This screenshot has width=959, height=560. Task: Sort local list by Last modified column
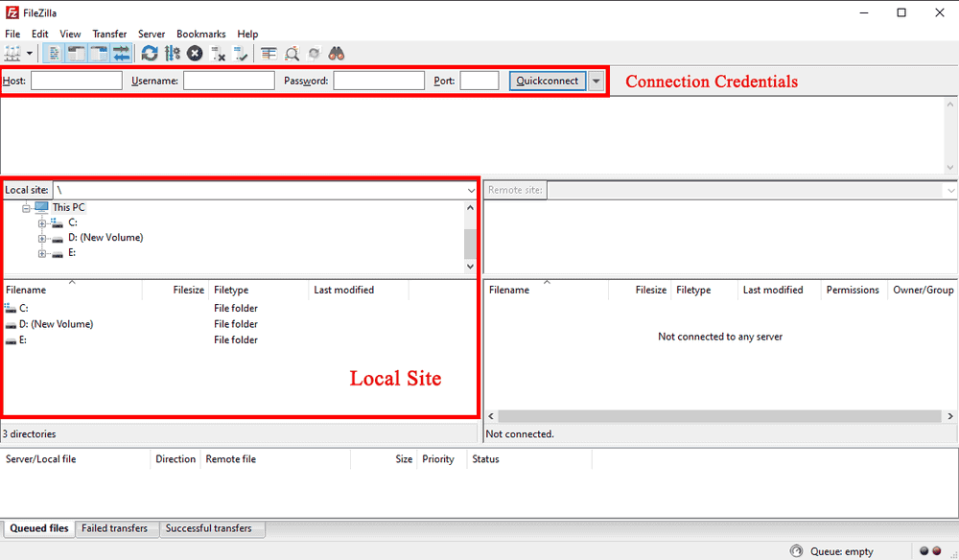tap(359, 290)
